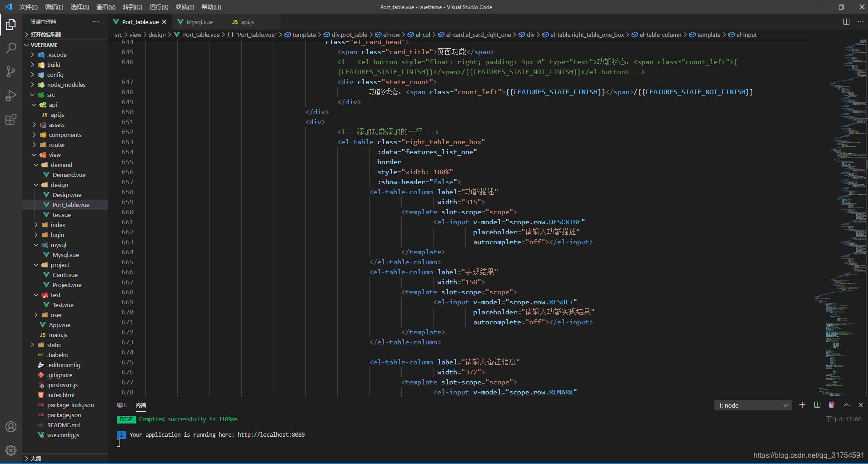Select the 终端 panel tab
868x464 pixels.
point(141,405)
